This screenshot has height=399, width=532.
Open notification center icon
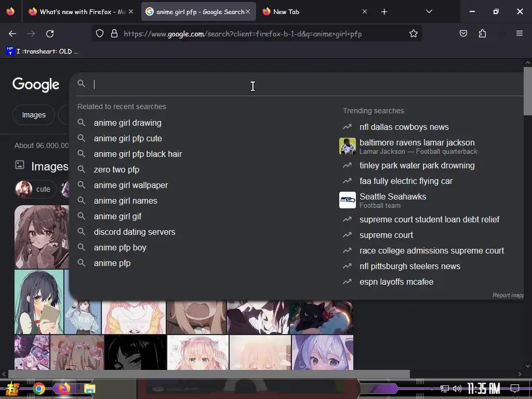[514, 389]
